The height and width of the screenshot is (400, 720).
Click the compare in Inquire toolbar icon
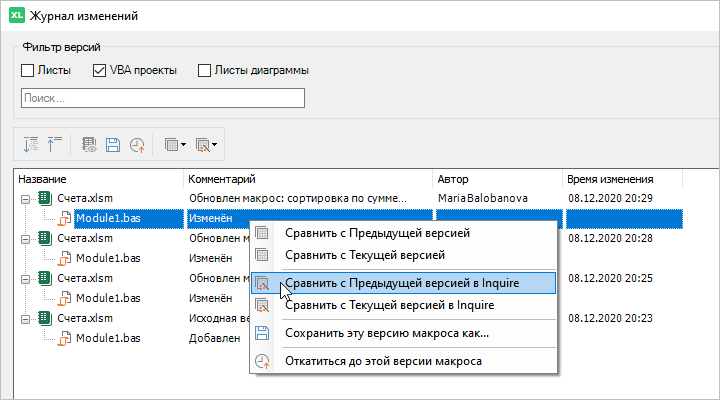pos(202,145)
